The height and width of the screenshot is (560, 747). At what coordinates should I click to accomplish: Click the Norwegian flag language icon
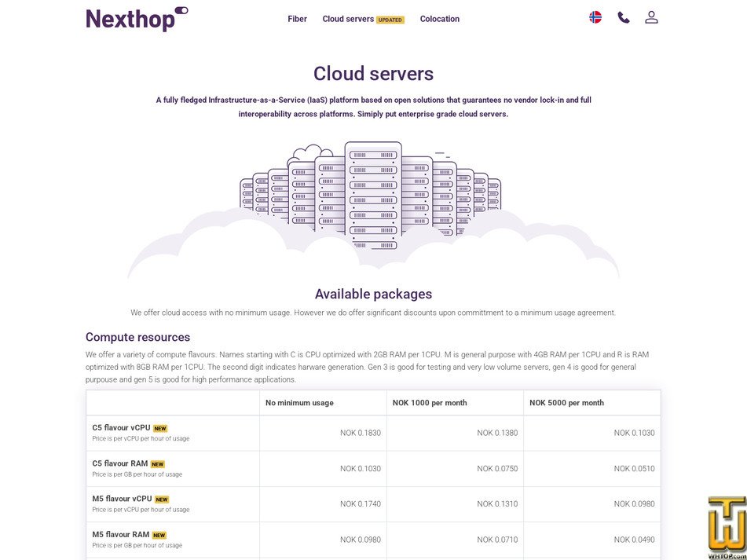(595, 17)
